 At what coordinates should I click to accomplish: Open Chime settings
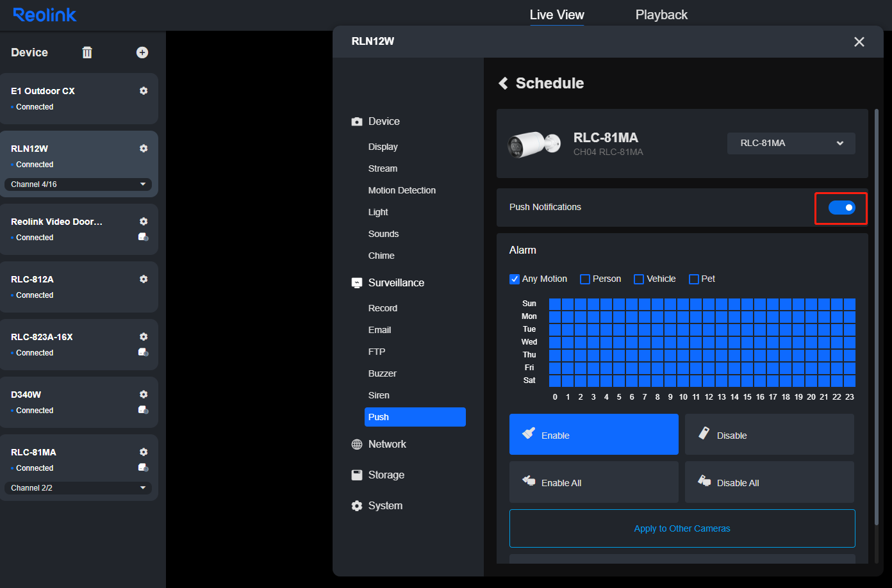(x=382, y=256)
